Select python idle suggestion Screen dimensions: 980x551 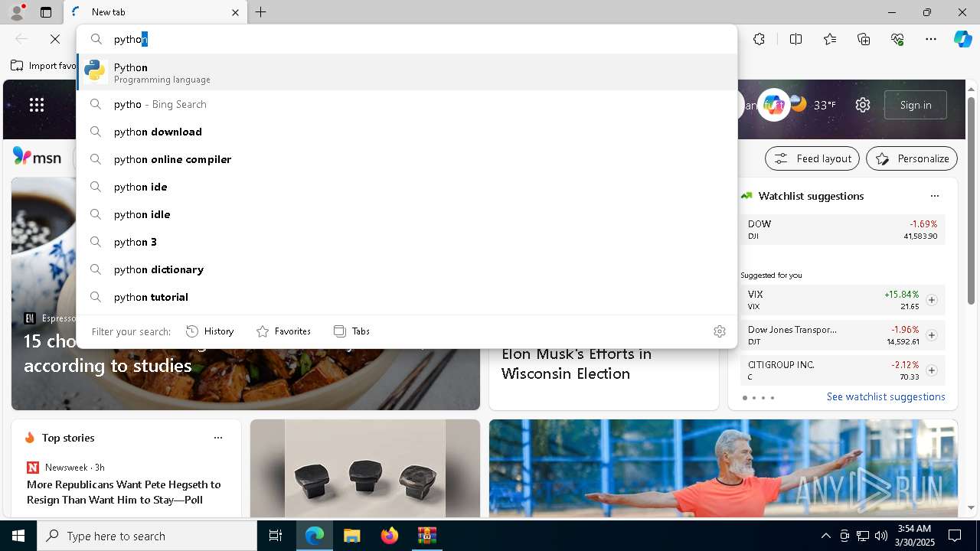407,214
